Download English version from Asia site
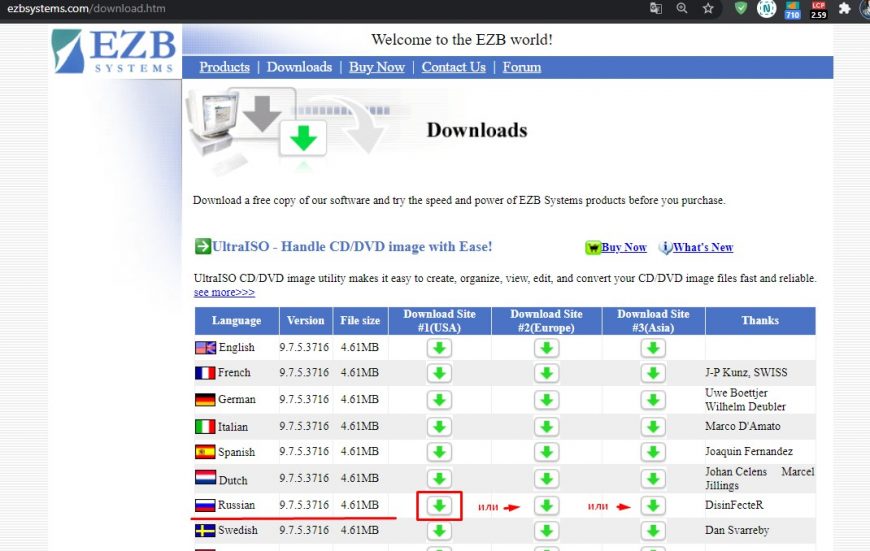 pos(653,348)
